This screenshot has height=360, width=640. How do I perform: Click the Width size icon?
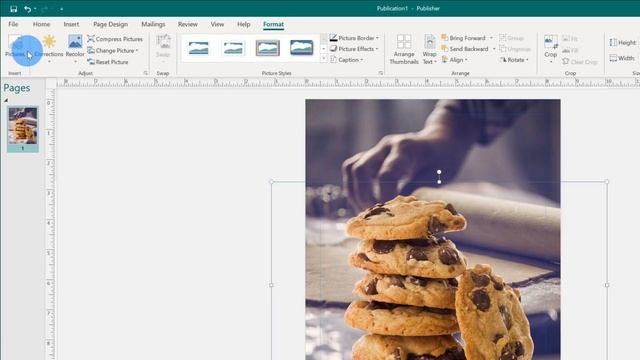[x=613, y=58]
